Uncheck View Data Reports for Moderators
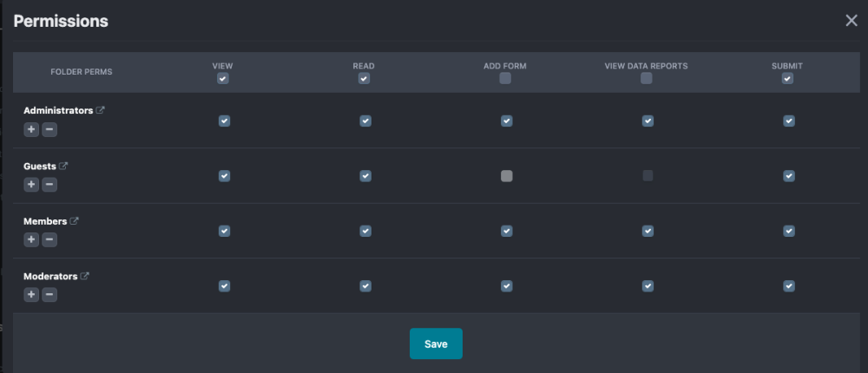Screen dimensions: 868x373 (648, 285)
